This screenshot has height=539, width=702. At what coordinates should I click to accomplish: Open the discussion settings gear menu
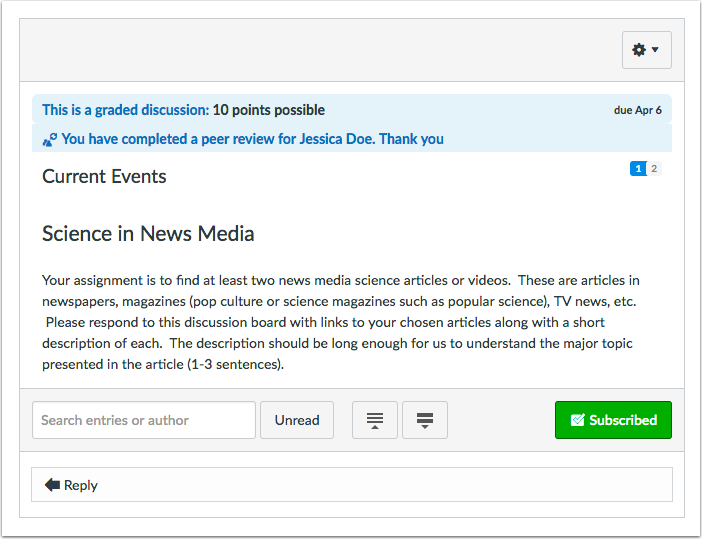pos(640,50)
